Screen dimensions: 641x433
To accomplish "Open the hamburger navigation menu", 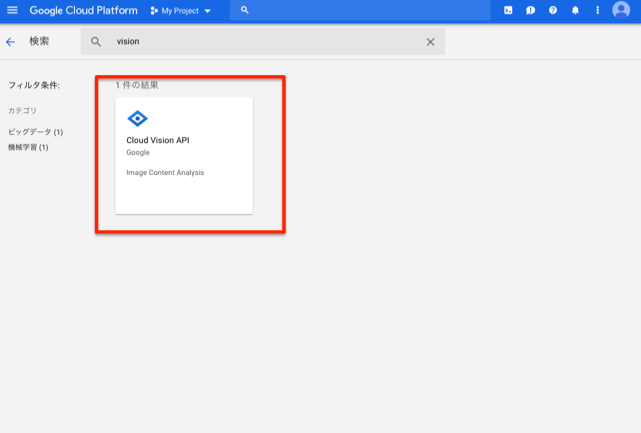I will (x=12, y=10).
